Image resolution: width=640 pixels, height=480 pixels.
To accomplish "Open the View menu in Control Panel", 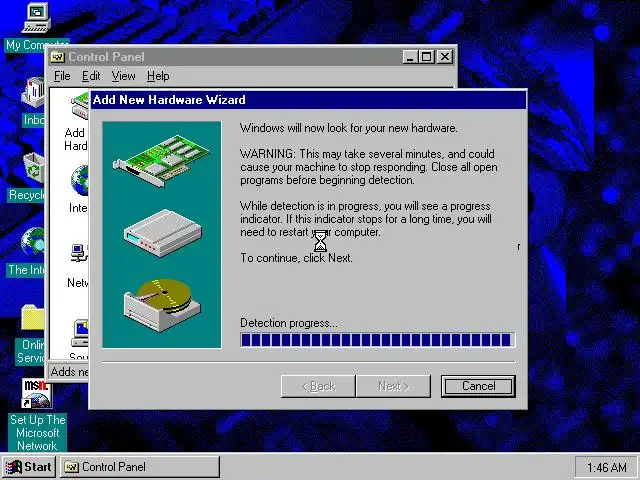I will (x=123, y=76).
